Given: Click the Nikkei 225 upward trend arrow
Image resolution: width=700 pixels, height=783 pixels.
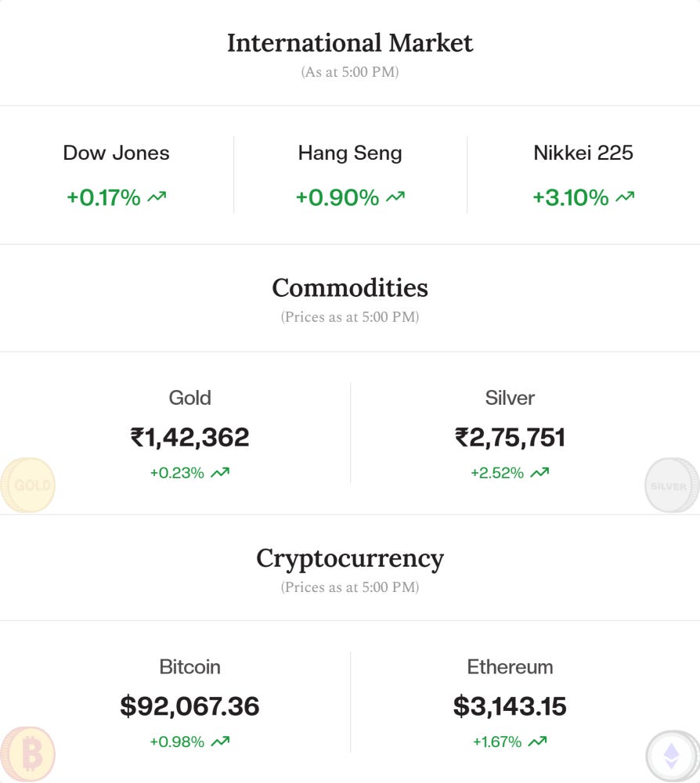Looking at the screenshot, I should pyautogui.click(x=625, y=197).
